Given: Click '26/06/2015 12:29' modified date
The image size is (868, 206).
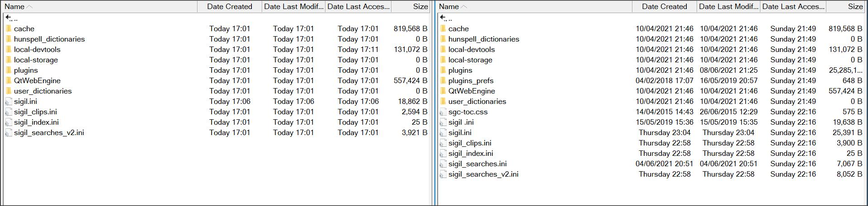Looking at the screenshot, I should (x=729, y=112).
